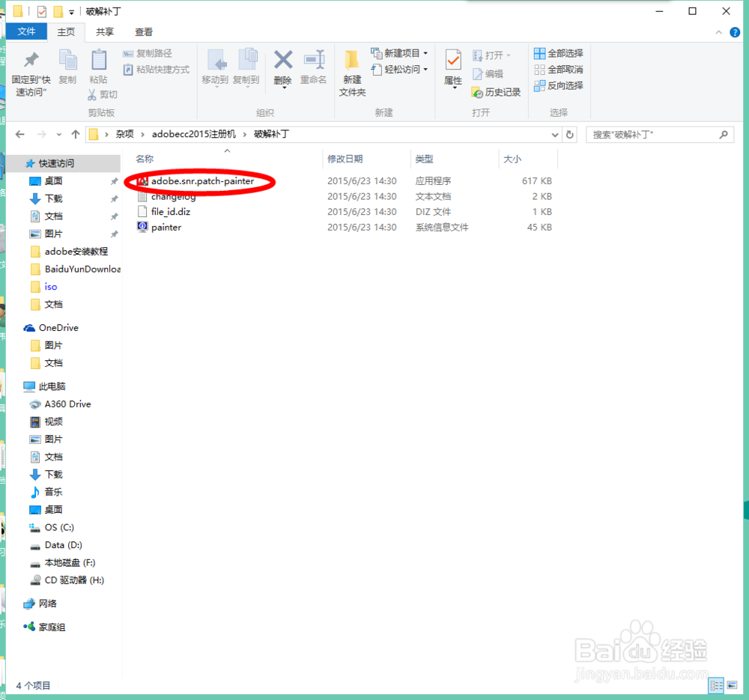Switch to details view using status bar toggle

716,685
